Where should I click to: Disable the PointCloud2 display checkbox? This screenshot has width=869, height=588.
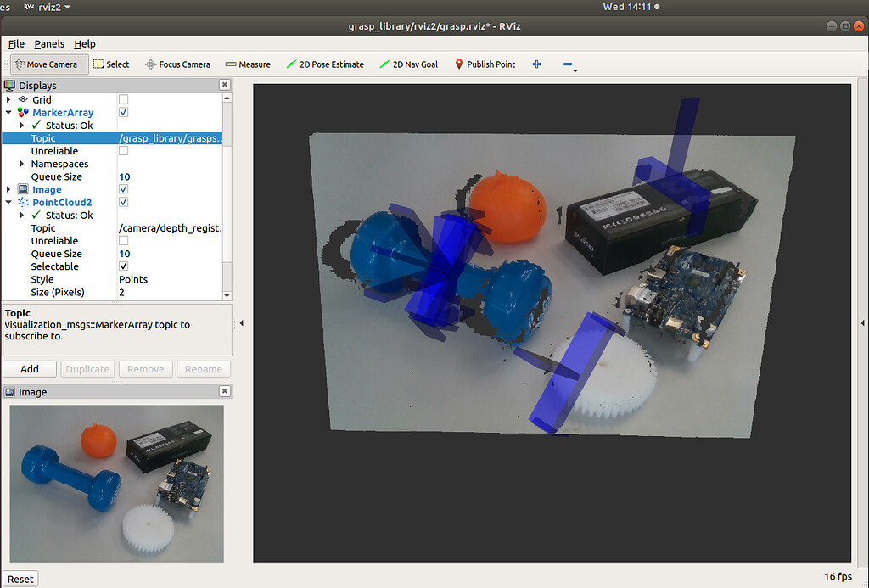(123, 202)
